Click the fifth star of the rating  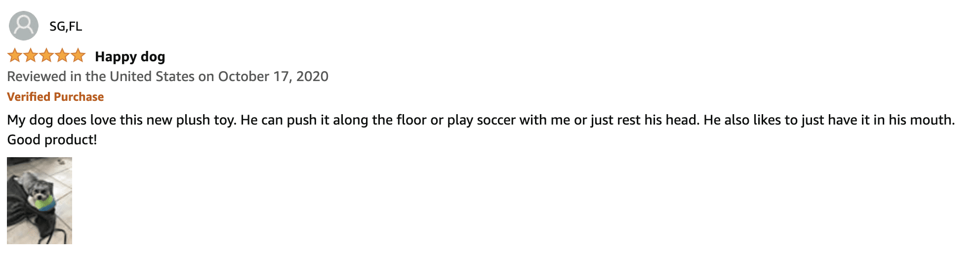(x=78, y=55)
